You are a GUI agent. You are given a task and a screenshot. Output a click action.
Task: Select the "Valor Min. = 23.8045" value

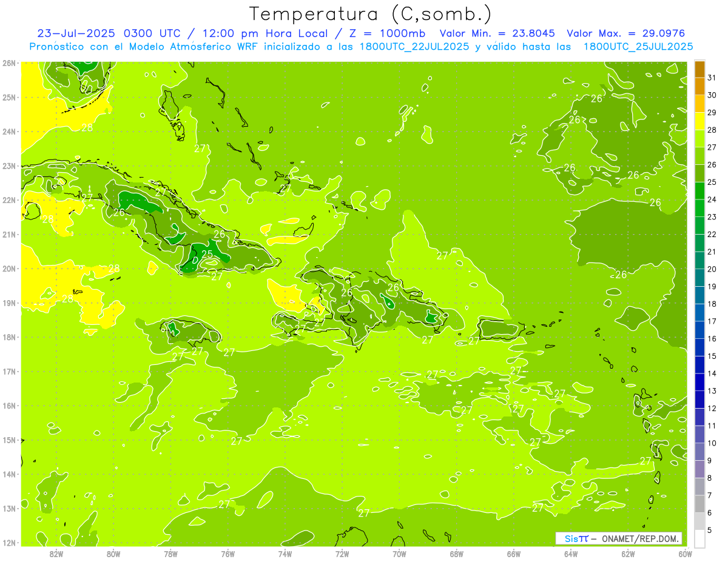tap(497, 33)
